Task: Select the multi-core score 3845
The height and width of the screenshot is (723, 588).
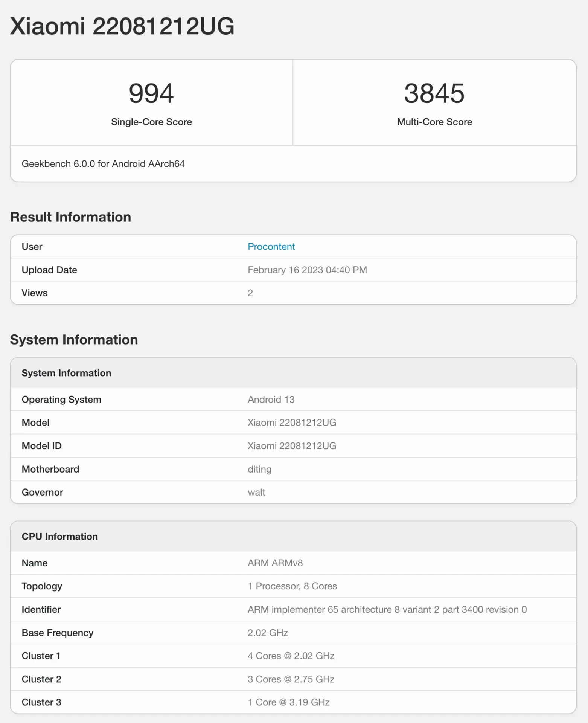Action: pos(434,93)
